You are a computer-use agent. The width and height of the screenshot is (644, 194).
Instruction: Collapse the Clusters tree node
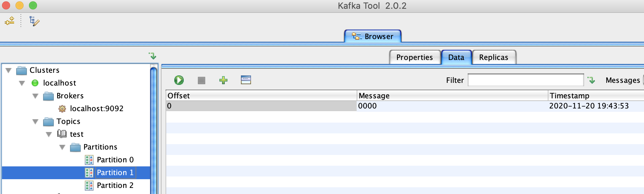point(8,70)
